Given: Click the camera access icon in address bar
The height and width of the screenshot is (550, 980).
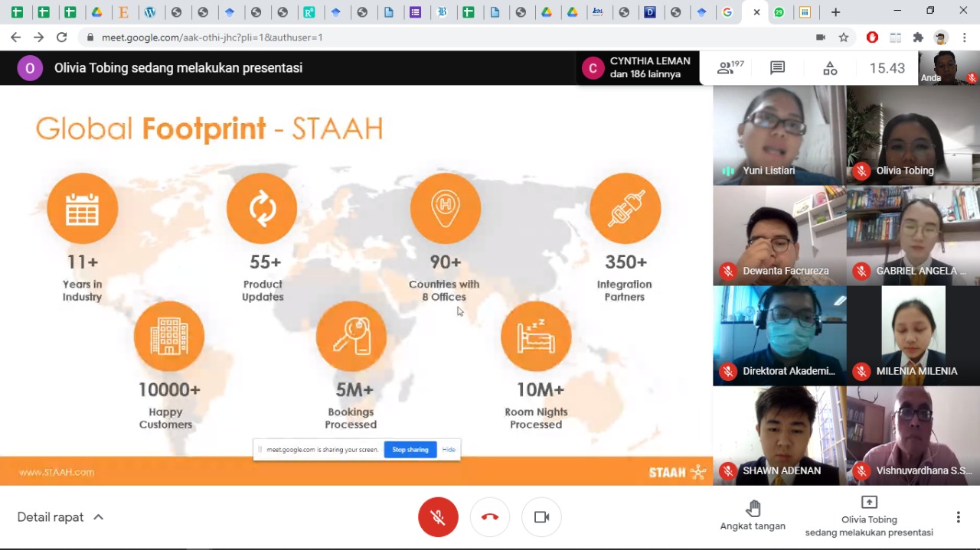Looking at the screenshot, I should click(x=821, y=37).
